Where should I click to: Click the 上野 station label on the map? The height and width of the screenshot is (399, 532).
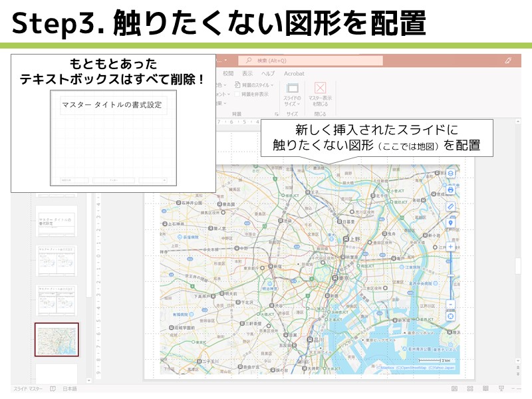tap(355, 239)
